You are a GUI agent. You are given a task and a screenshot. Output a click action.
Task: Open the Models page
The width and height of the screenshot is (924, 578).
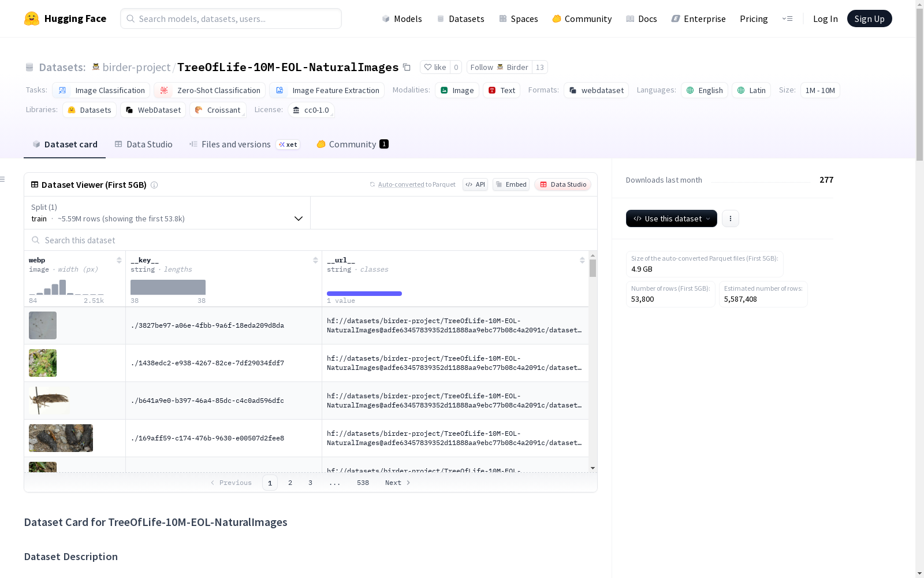coord(402,18)
